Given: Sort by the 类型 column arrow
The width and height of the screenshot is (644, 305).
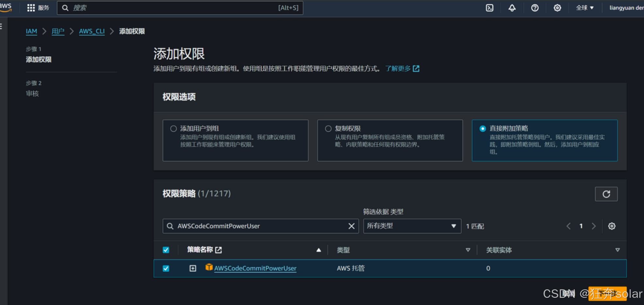Looking at the screenshot, I should pos(468,250).
